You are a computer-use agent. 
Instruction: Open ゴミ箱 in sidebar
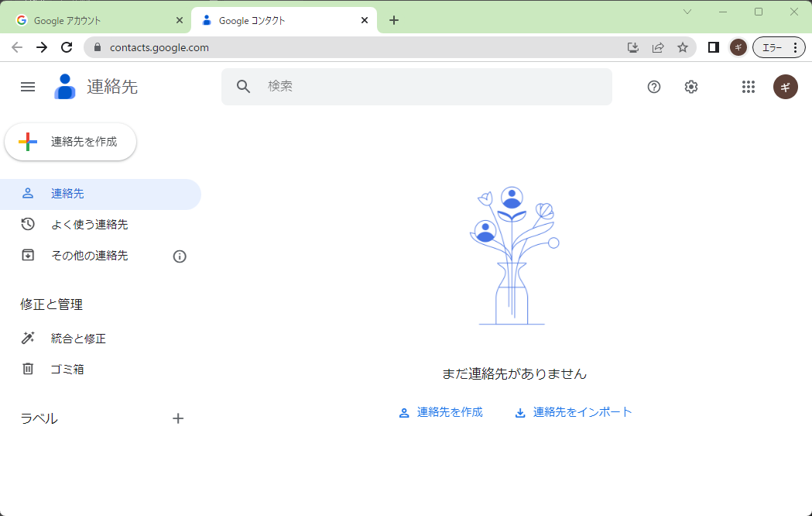coord(101,370)
